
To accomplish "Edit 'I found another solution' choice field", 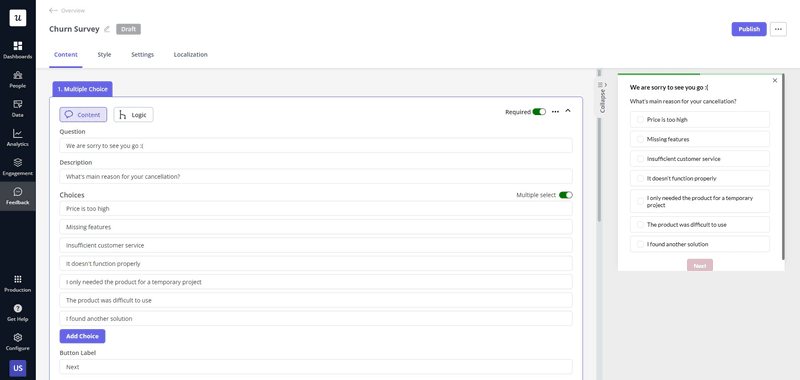I will click(316, 318).
